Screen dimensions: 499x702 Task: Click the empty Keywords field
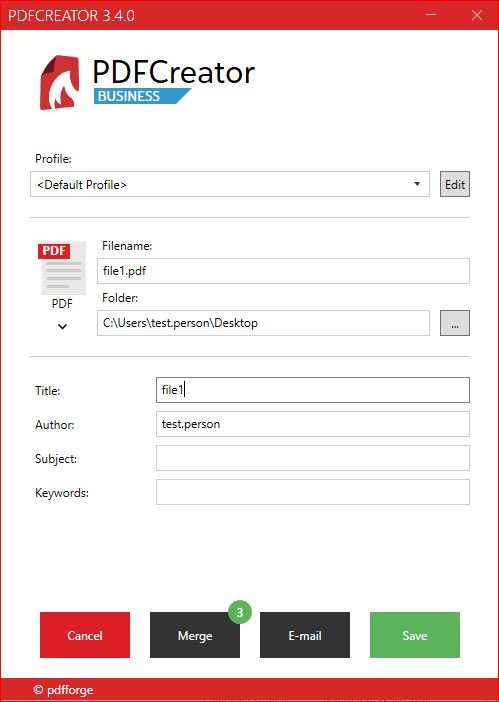click(x=313, y=492)
